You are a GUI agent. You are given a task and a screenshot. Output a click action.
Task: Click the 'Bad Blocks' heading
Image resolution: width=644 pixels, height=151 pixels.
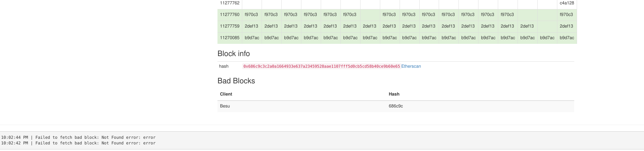point(236,81)
